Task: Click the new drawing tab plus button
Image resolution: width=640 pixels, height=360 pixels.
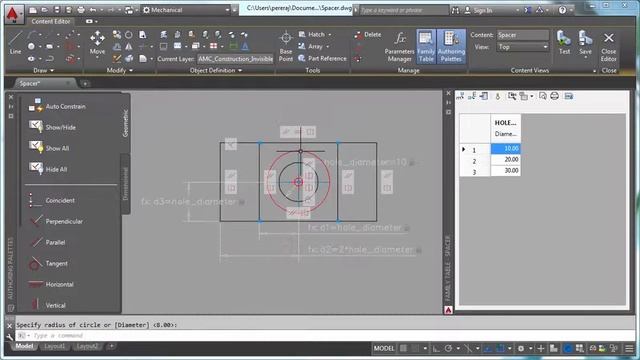Action: tap(85, 84)
